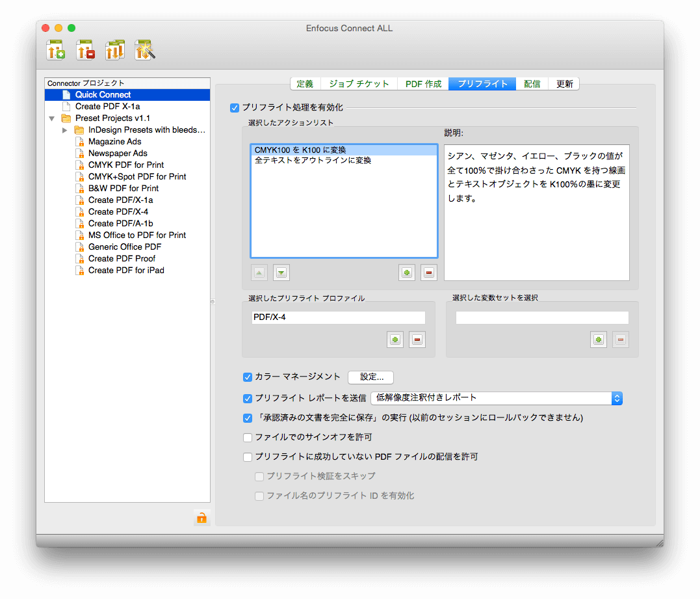Select Create PDF/X-1a preset
The width and height of the screenshot is (700, 599).
coord(127,200)
